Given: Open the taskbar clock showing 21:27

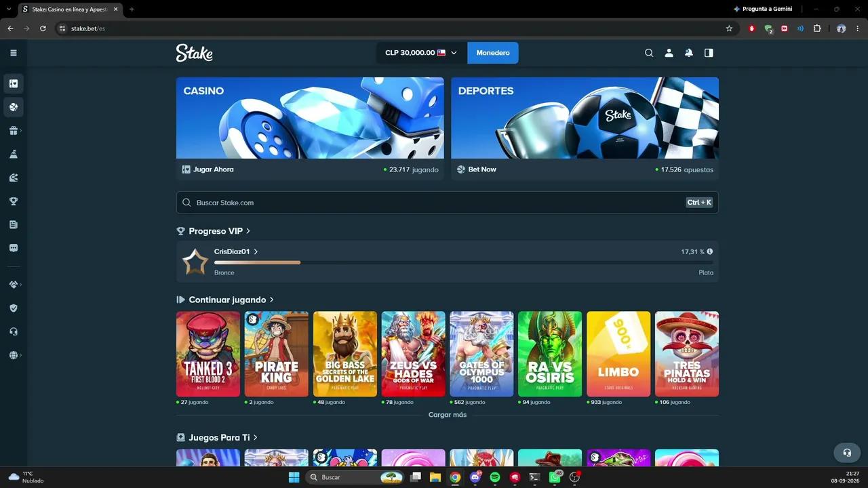Looking at the screenshot, I should [x=846, y=477].
